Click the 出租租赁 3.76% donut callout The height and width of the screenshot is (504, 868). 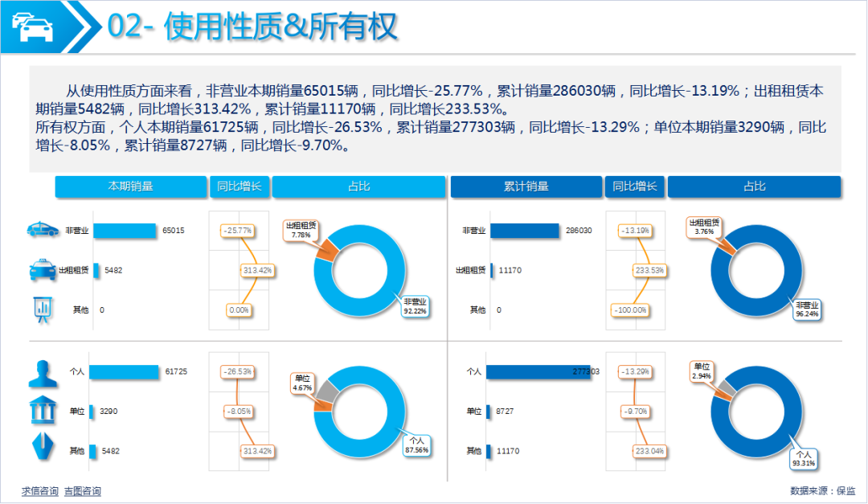point(703,227)
